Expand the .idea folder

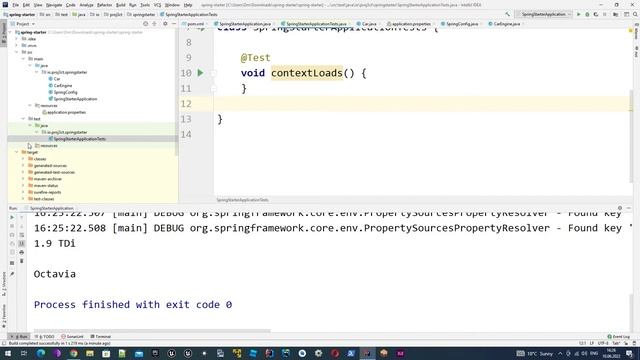click(17, 39)
